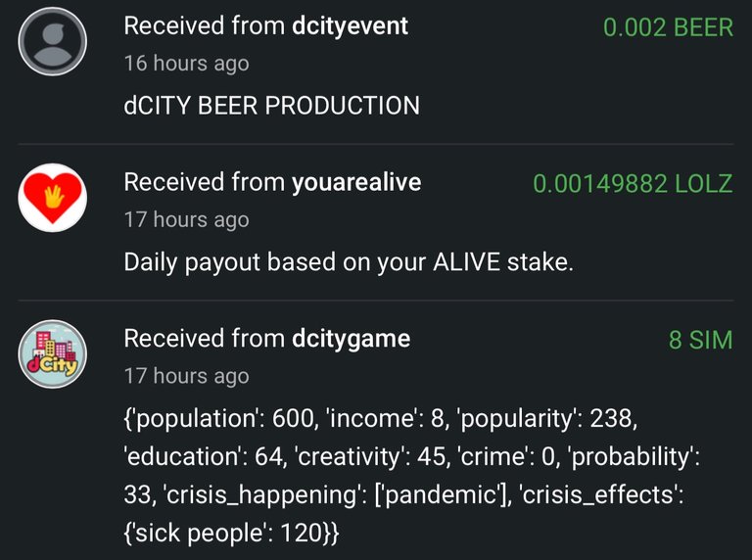View the 0.002 BEER amount
Screen dimensions: 752x560
(668, 26)
